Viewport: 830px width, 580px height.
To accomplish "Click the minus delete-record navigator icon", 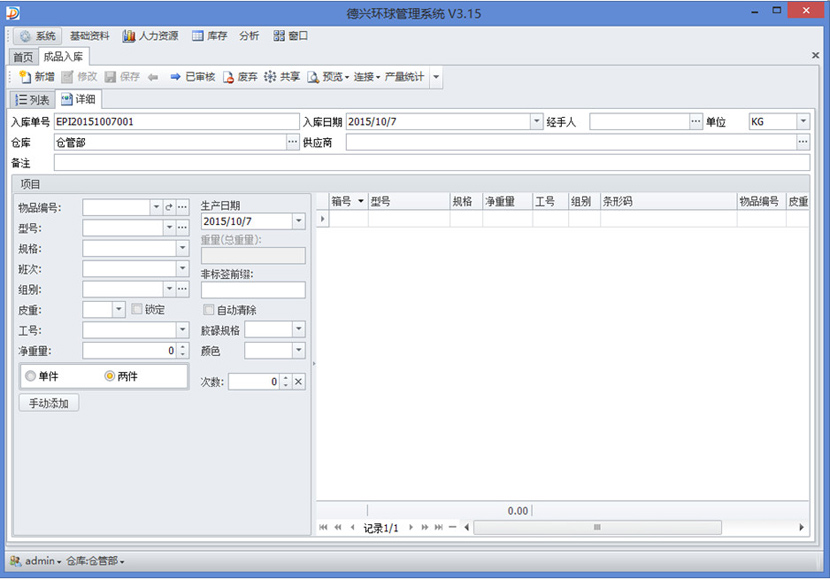I will tap(452, 527).
